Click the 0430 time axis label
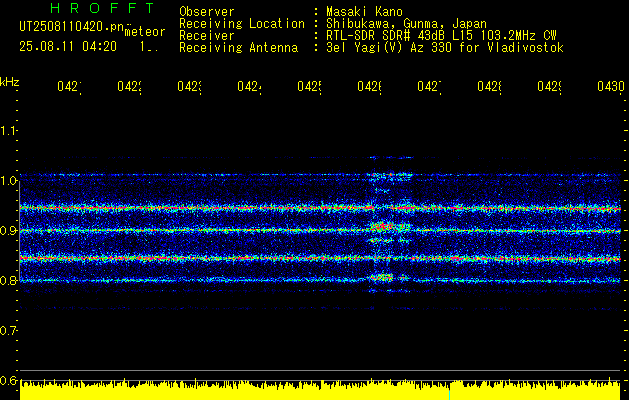Viewport: 629px width, 400px height. pos(611,86)
